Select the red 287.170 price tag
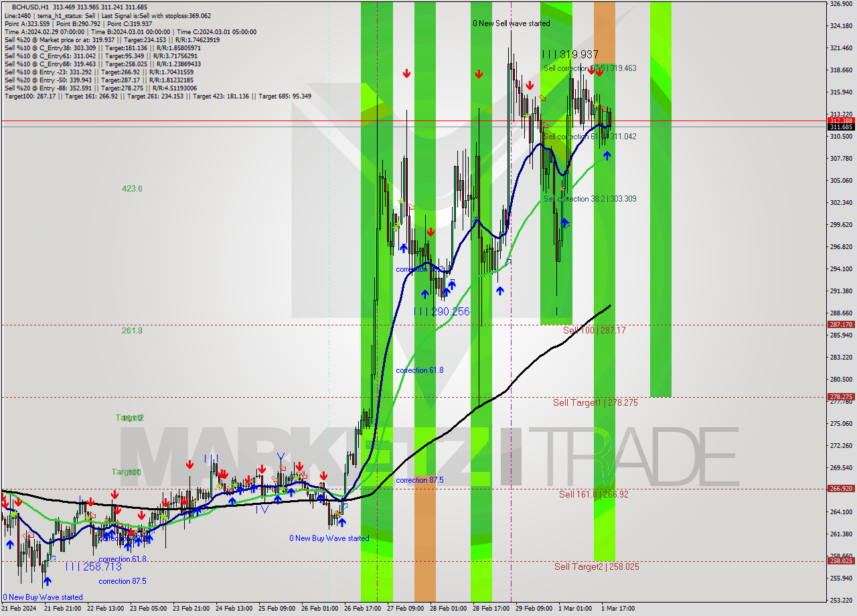Image resolution: width=857 pixels, height=616 pixels. click(x=841, y=325)
